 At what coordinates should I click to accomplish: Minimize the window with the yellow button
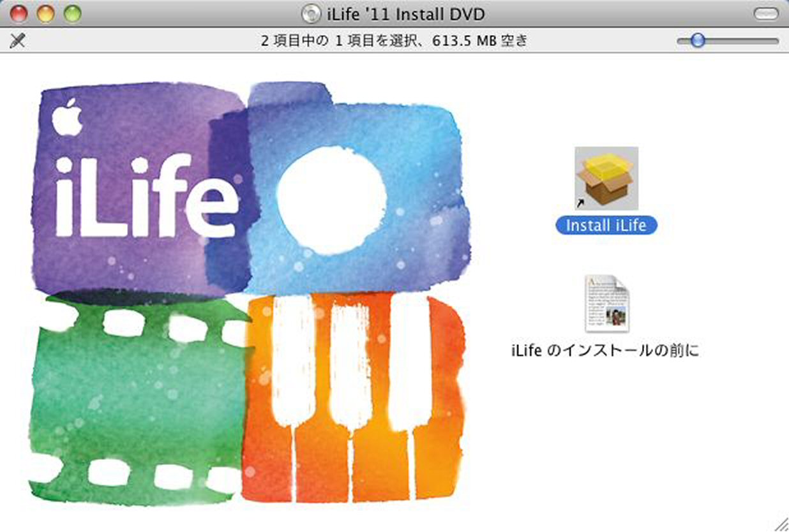(x=46, y=13)
